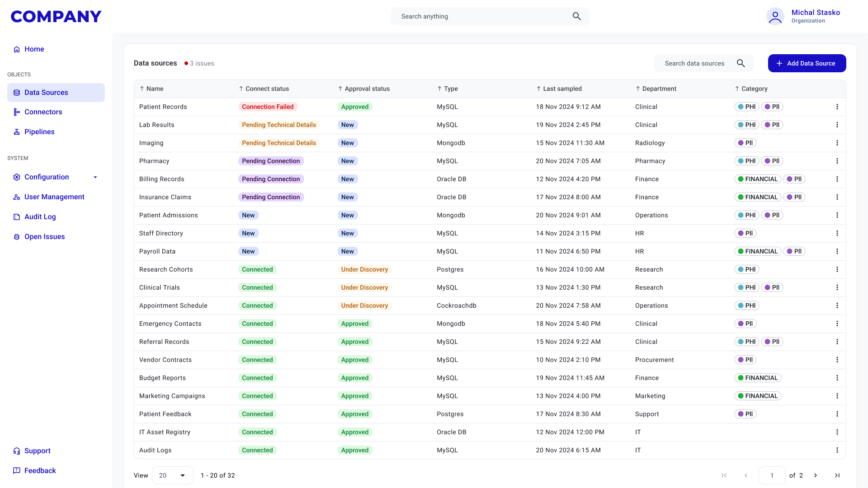Open row menu for Referral Records
The width and height of the screenshot is (868, 488).
[837, 342]
